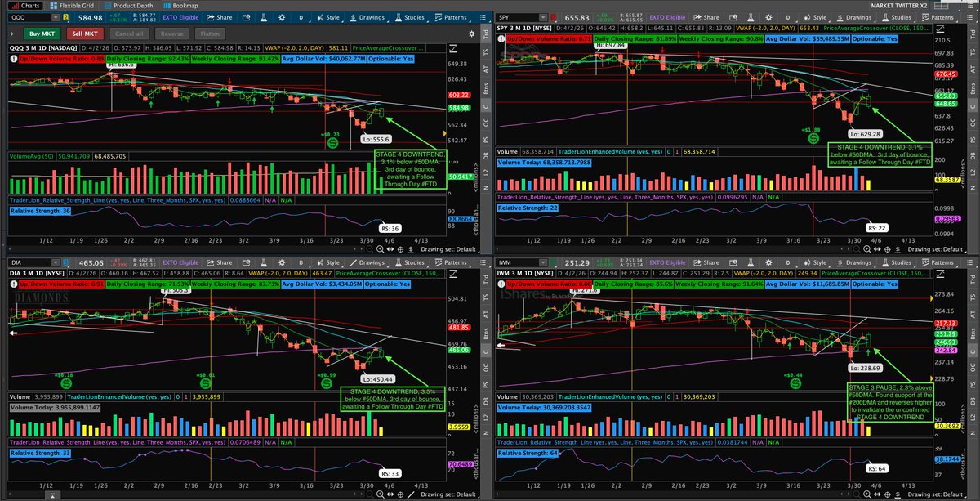This screenshot has height=501, width=980.
Task: Expand the order entry arrow beside Buy MKT
Action: [x=12, y=34]
